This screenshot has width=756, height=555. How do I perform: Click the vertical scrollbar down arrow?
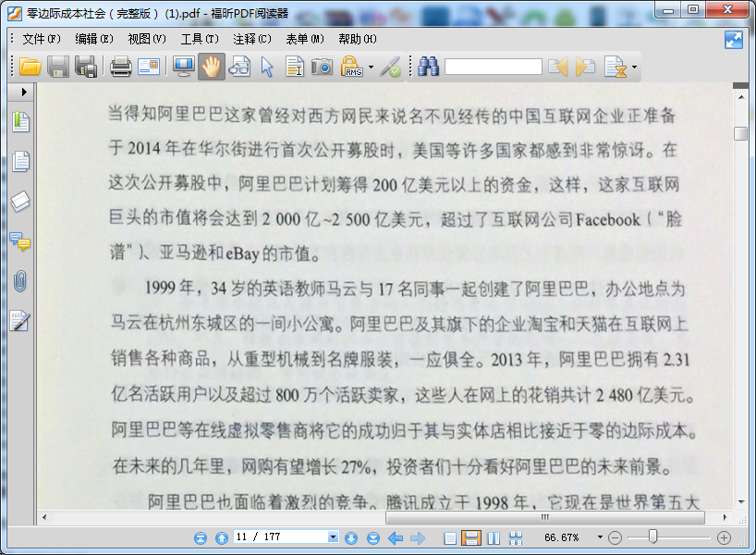click(740, 502)
